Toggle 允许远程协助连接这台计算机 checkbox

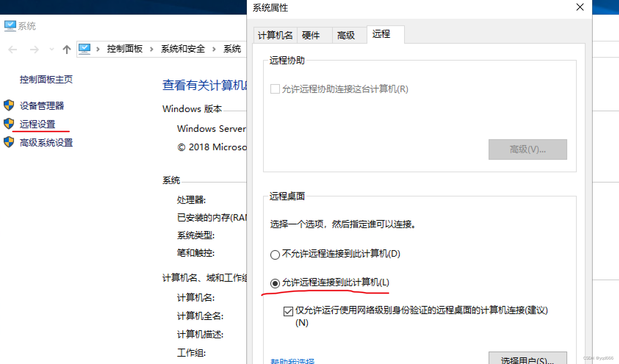click(x=275, y=89)
